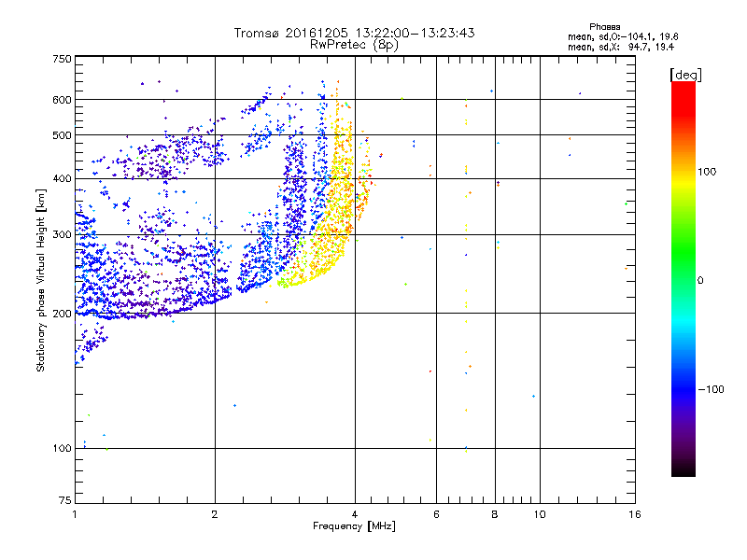The width and height of the screenshot is (747, 560).
Task: Click the plot title "Tromsø 20161205 13:22:00-13:23:43"
Action: coord(354,33)
